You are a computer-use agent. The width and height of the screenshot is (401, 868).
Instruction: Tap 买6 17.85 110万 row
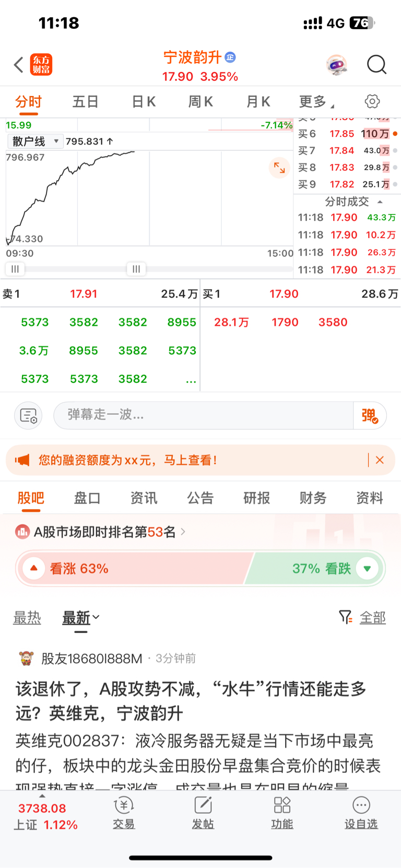tap(348, 134)
